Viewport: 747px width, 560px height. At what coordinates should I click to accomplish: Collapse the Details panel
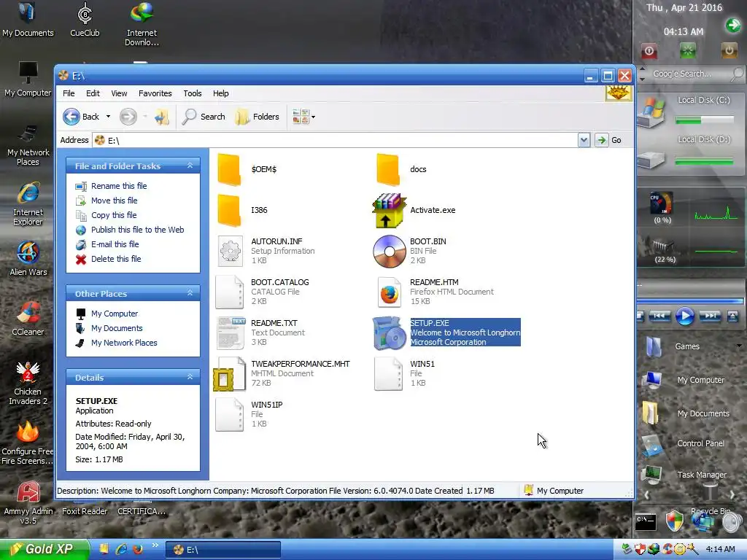pos(190,377)
